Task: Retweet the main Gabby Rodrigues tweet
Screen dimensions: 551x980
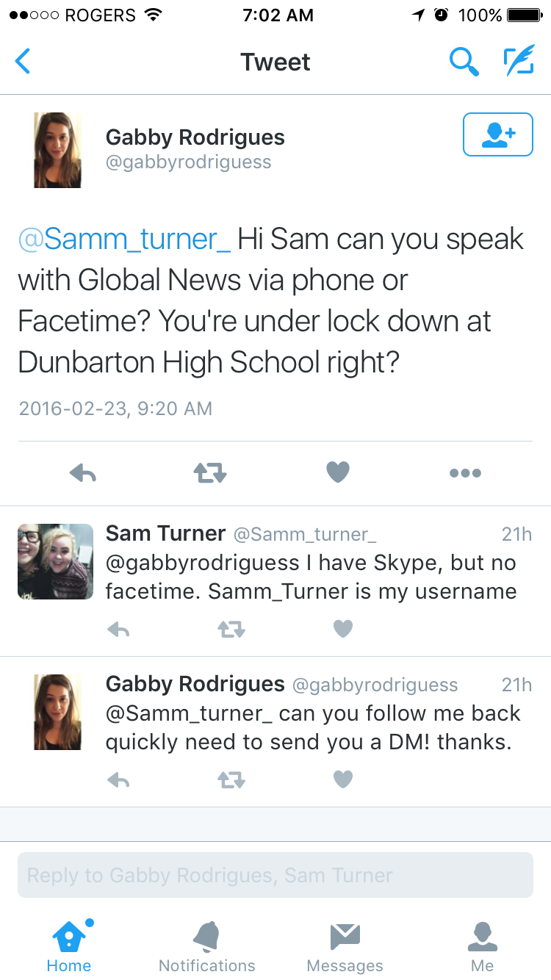Action: coord(210,473)
